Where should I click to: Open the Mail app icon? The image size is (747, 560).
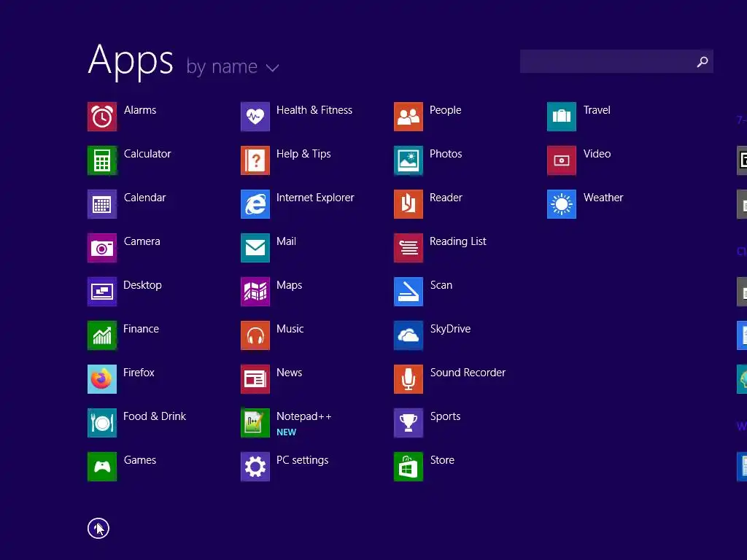tap(255, 248)
